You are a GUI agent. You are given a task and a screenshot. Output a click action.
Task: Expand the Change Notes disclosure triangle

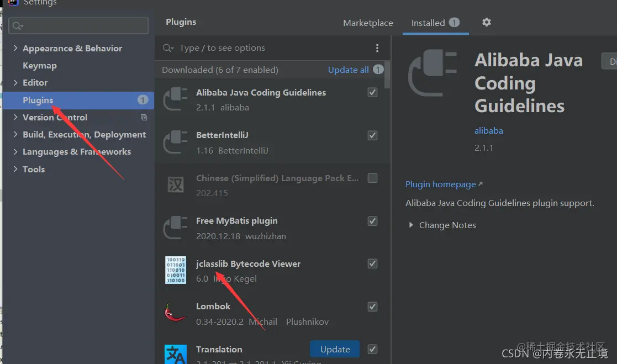[x=411, y=225]
